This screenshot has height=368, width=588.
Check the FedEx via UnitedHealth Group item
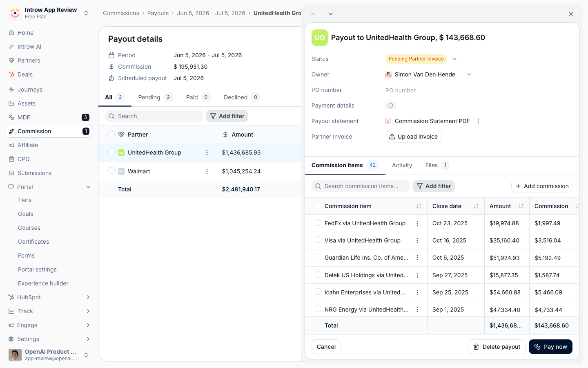click(x=318, y=222)
